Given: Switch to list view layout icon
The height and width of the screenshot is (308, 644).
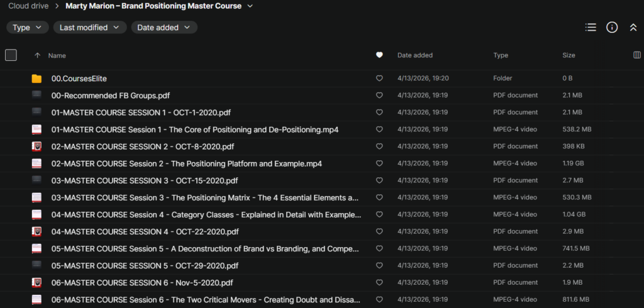Looking at the screenshot, I should (590, 28).
